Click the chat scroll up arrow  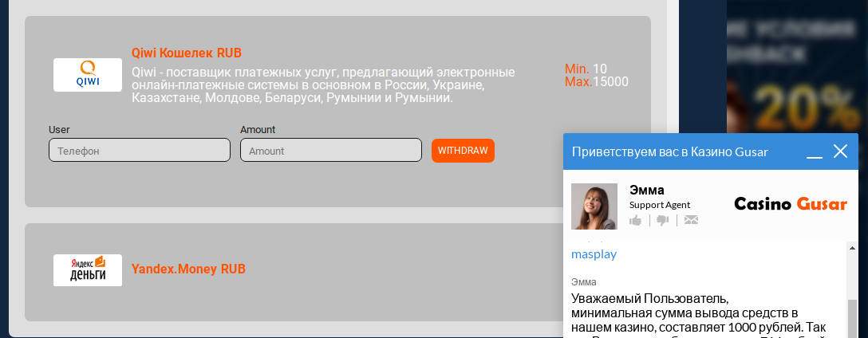(x=853, y=249)
